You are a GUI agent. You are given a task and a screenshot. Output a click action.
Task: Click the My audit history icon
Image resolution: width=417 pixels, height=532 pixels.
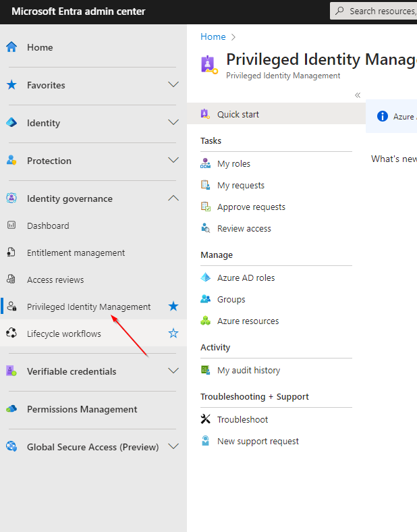click(x=205, y=370)
